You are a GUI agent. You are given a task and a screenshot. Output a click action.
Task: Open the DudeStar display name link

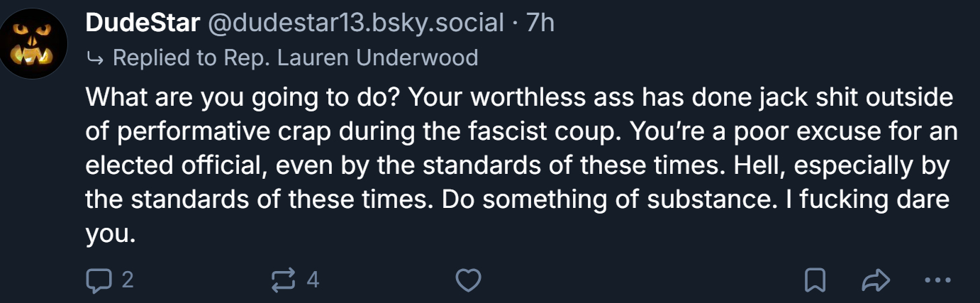pos(142,23)
